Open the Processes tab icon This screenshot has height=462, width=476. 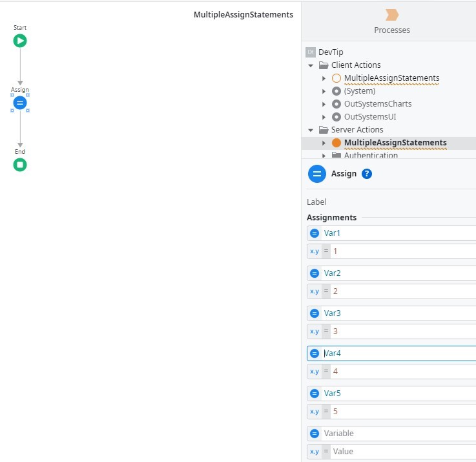click(391, 15)
